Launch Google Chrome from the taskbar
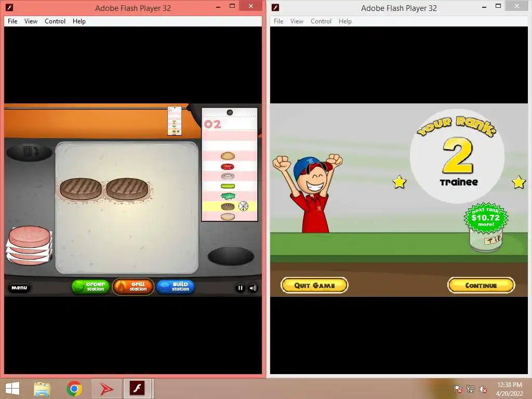532x399 pixels. (74, 389)
